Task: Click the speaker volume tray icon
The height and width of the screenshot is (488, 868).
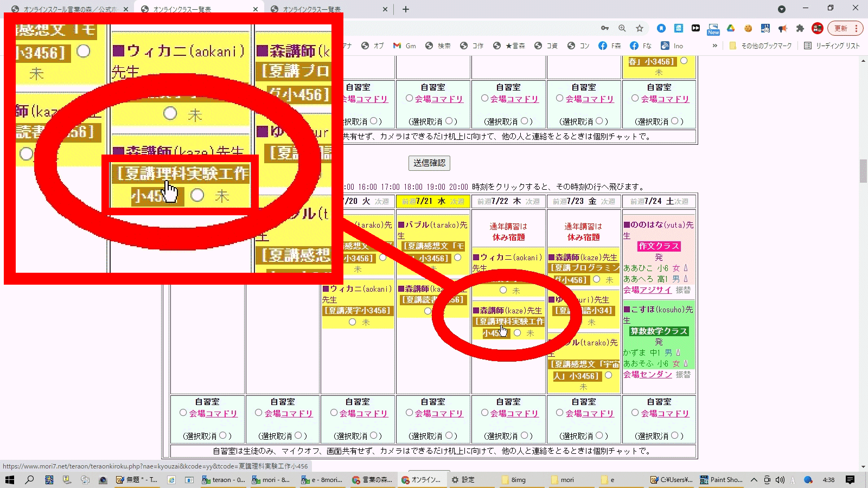Action: click(x=780, y=480)
